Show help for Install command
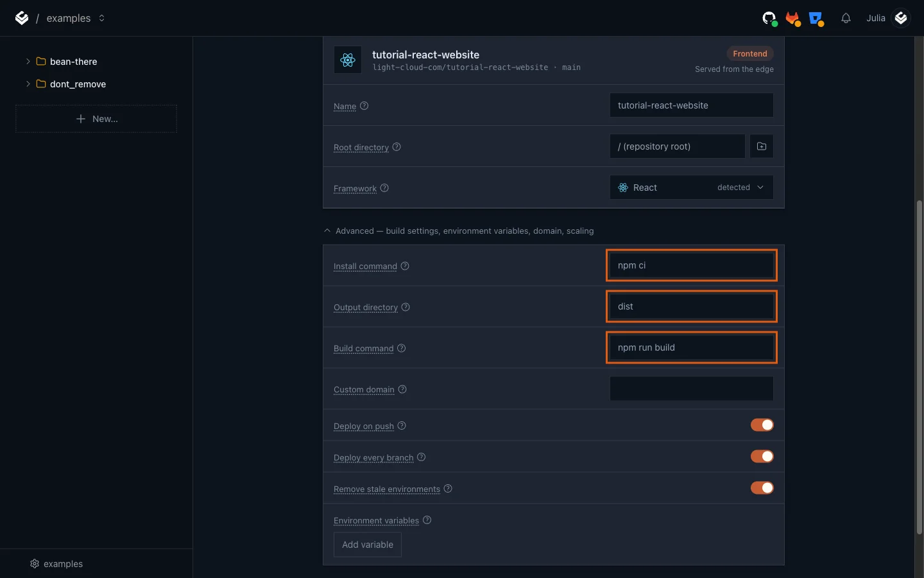924x578 pixels. (405, 266)
